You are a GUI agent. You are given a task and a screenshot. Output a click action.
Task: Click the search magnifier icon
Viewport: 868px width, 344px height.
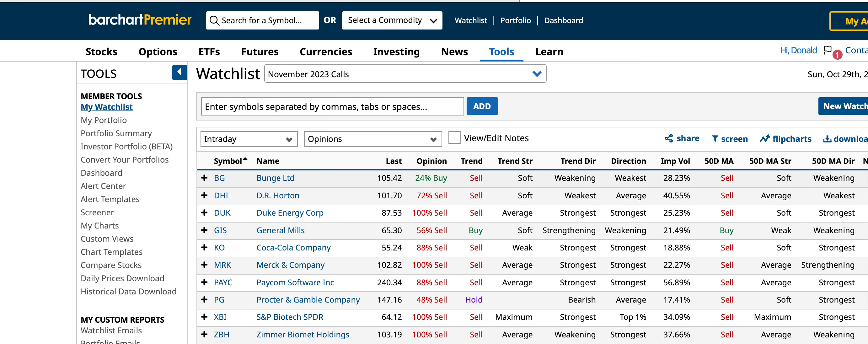214,20
